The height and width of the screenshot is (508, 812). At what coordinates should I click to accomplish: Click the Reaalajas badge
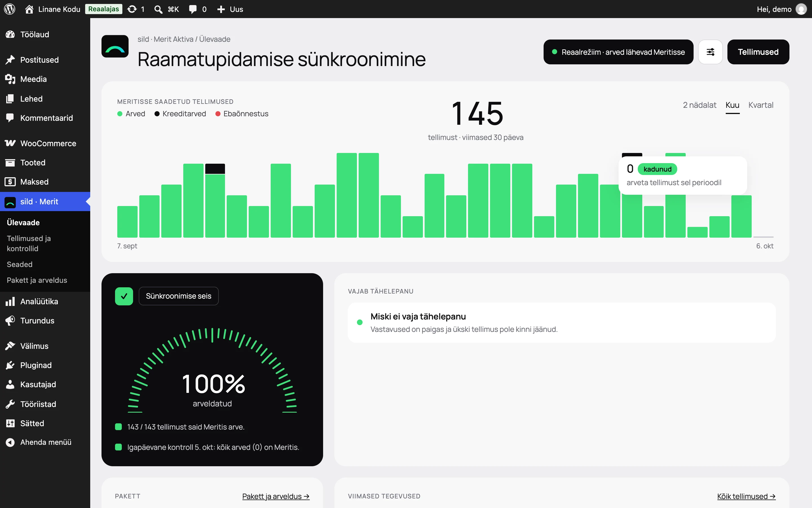pyautogui.click(x=103, y=9)
